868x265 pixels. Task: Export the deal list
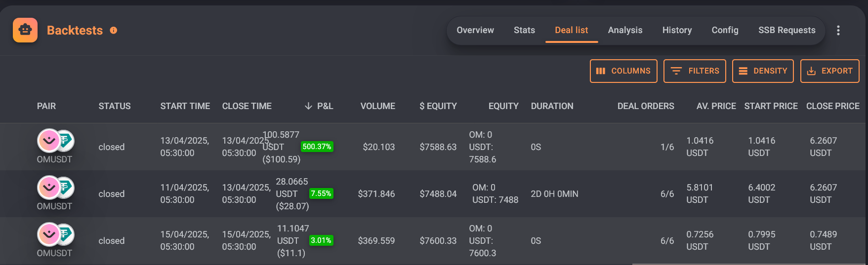[830, 71]
